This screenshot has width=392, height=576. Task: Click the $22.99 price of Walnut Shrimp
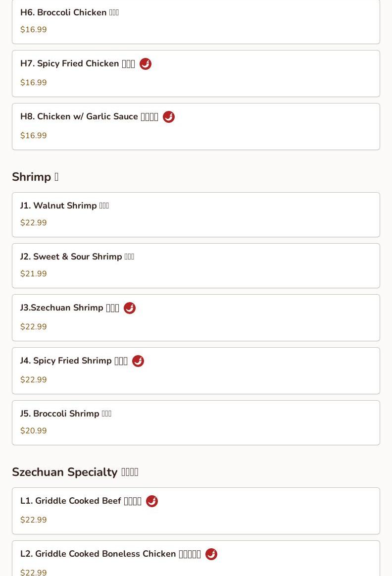34,223
